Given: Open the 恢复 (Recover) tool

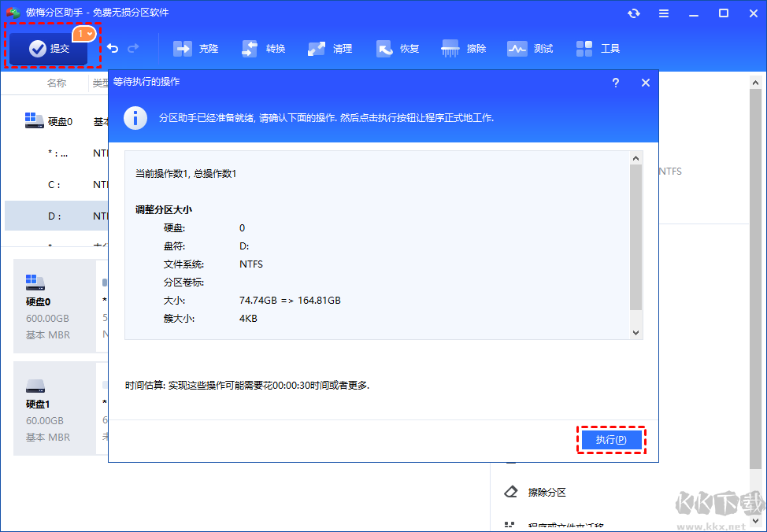Looking at the screenshot, I should point(398,48).
